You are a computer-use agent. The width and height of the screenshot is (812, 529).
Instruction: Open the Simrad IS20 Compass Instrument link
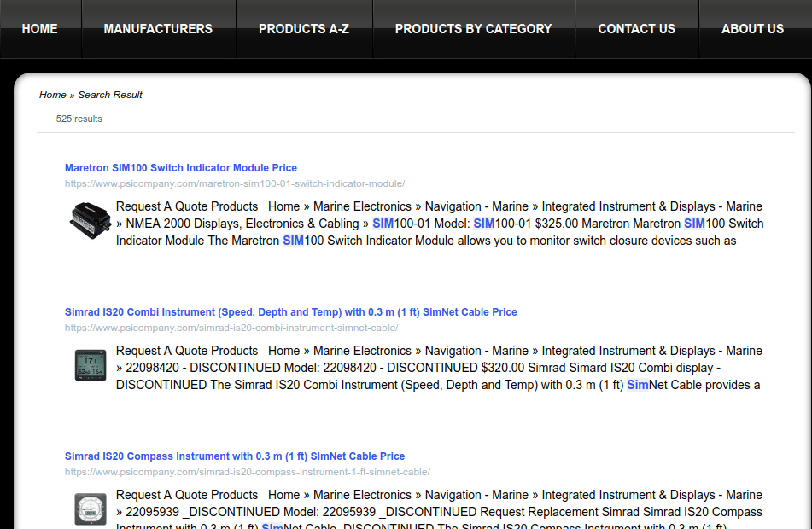(x=234, y=456)
